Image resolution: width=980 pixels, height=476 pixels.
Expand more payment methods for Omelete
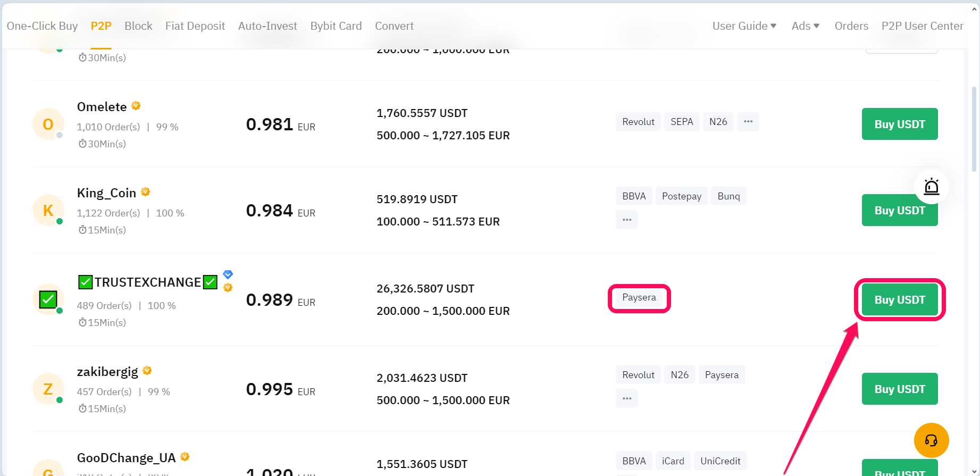pyautogui.click(x=748, y=121)
